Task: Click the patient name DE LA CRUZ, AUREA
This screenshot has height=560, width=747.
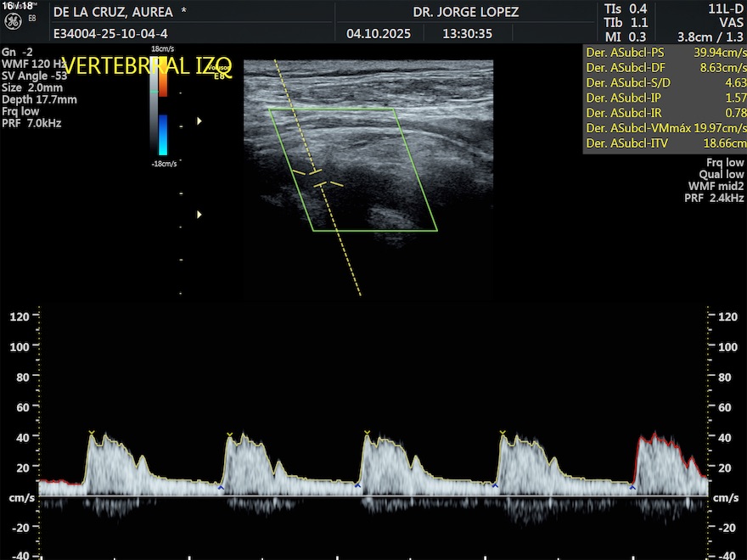Action: (113, 13)
